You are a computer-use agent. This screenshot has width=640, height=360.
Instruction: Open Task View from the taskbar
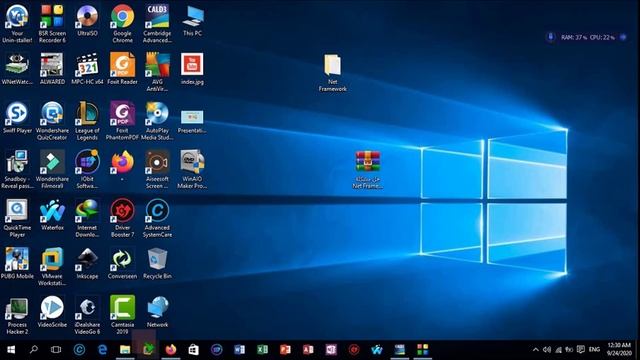click(x=56, y=350)
